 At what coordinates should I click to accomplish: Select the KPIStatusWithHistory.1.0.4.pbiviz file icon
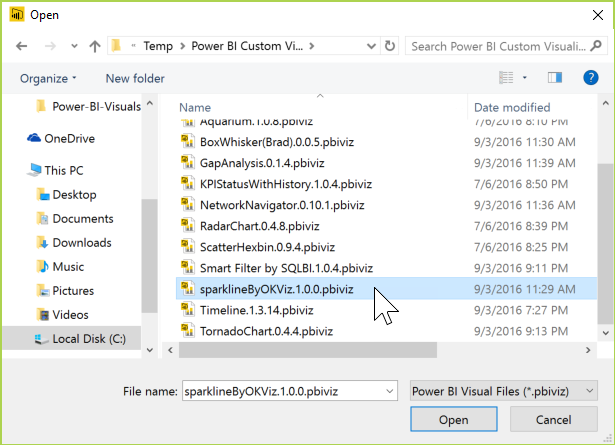(187, 183)
